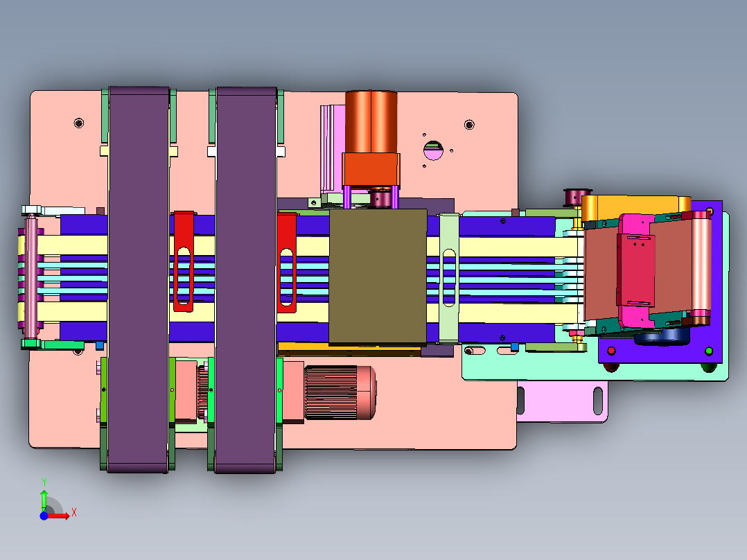Select the right red slotted bracket
The width and height of the screenshot is (747, 560).
[x=286, y=263]
